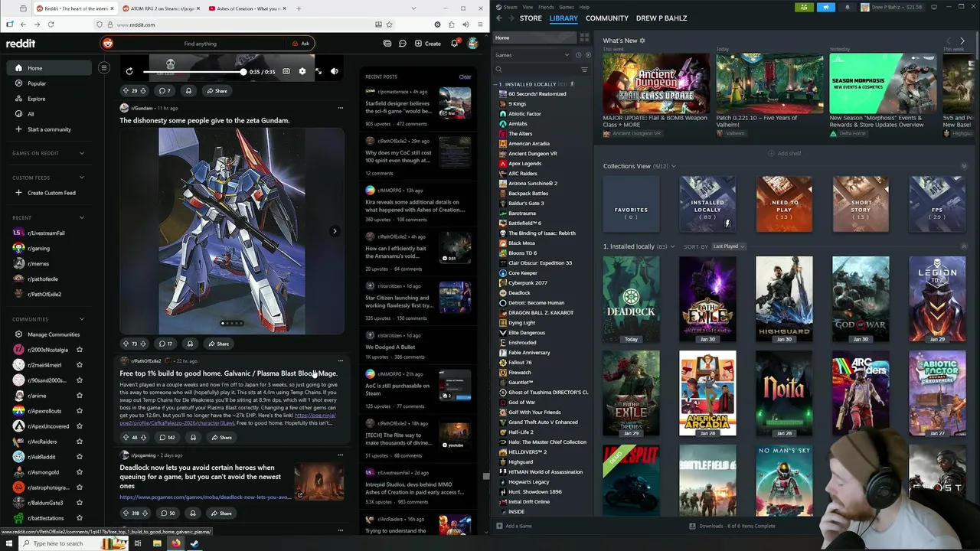The height and width of the screenshot is (551, 980).
Task: Open FPS collection tile
Action: tap(937, 204)
